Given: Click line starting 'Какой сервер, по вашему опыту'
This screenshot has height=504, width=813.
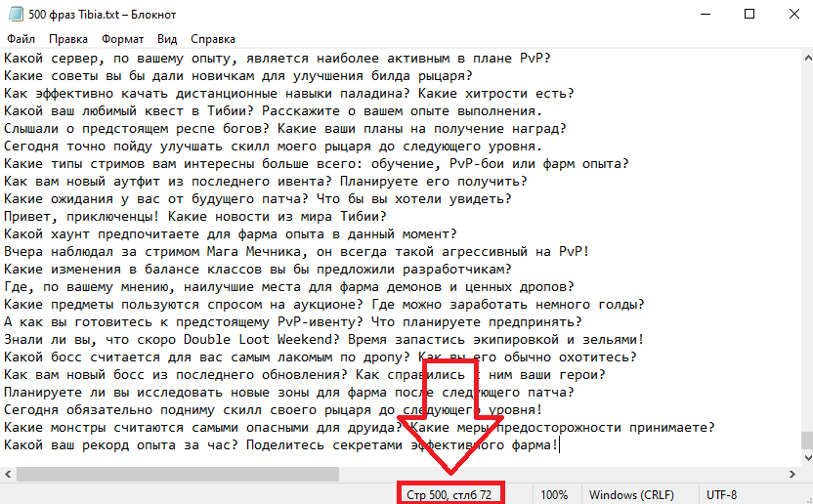Looking at the screenshot, I should point(277,58).
